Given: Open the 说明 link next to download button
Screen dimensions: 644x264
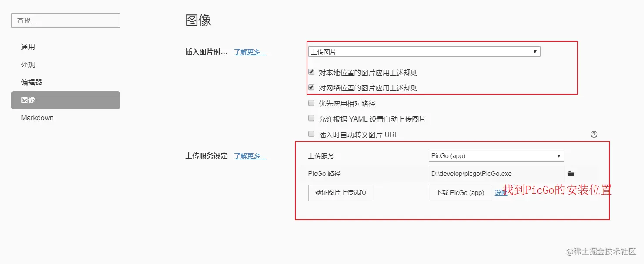Looking at the screenshot, I should tap(500, 193).
